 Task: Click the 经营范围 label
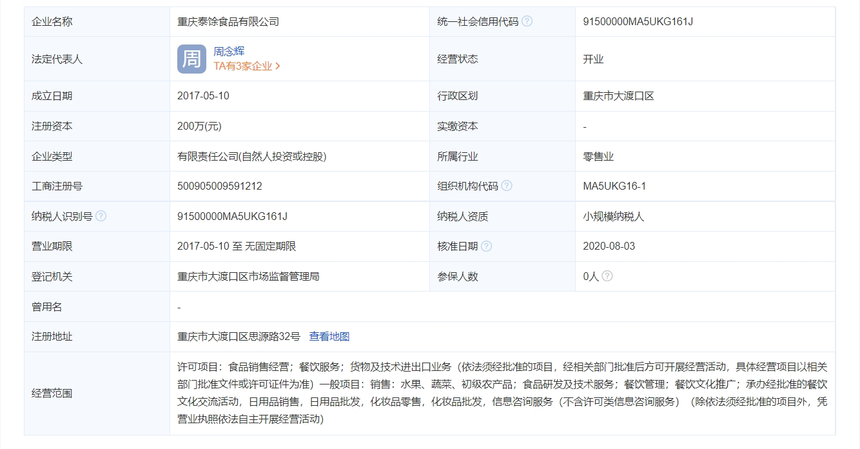52,393
